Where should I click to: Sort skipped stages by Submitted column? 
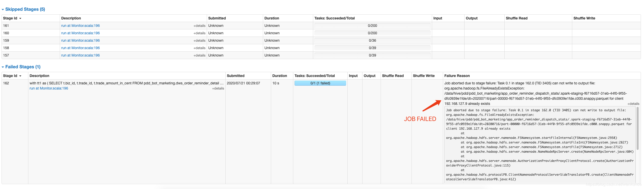pos(217,18)
